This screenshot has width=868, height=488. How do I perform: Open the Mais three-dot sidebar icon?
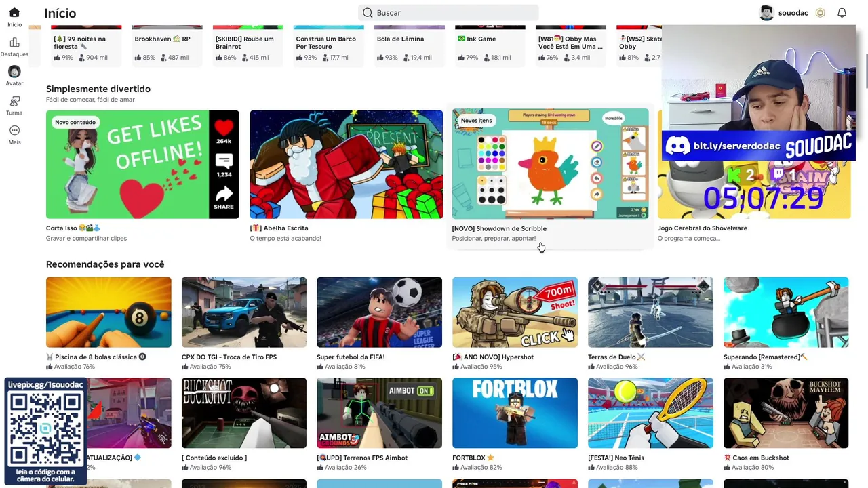point(14,131)
